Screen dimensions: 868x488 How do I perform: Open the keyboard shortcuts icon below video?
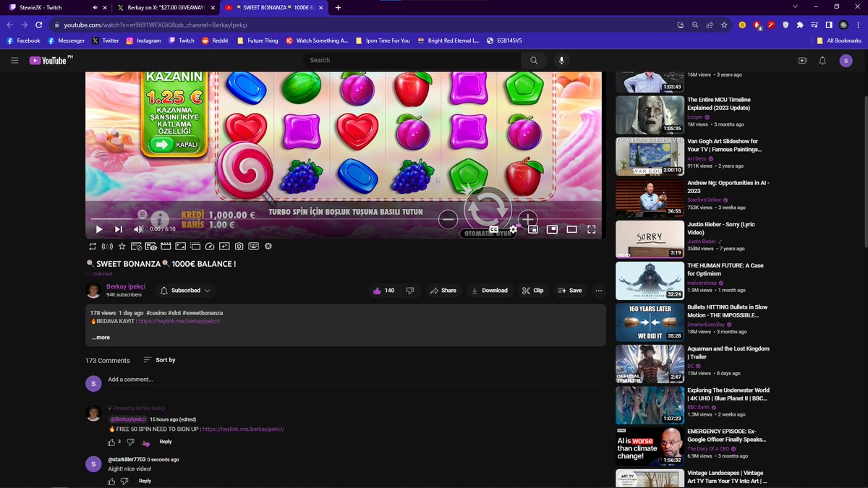[x=253, y=247]
